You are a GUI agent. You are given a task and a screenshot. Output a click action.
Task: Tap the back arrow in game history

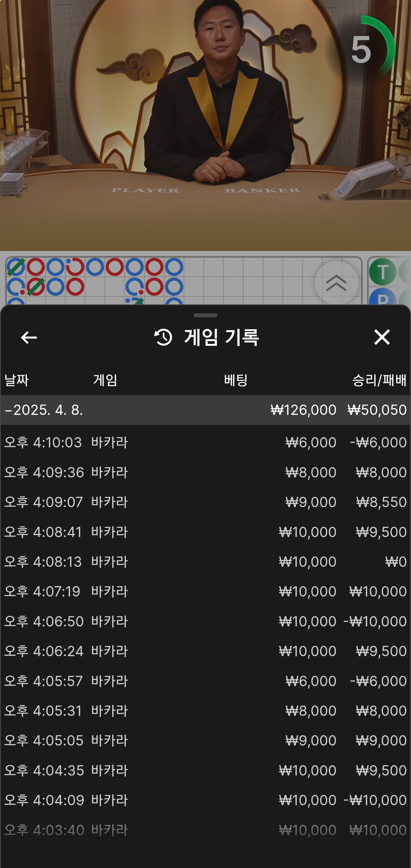point(29,337)
